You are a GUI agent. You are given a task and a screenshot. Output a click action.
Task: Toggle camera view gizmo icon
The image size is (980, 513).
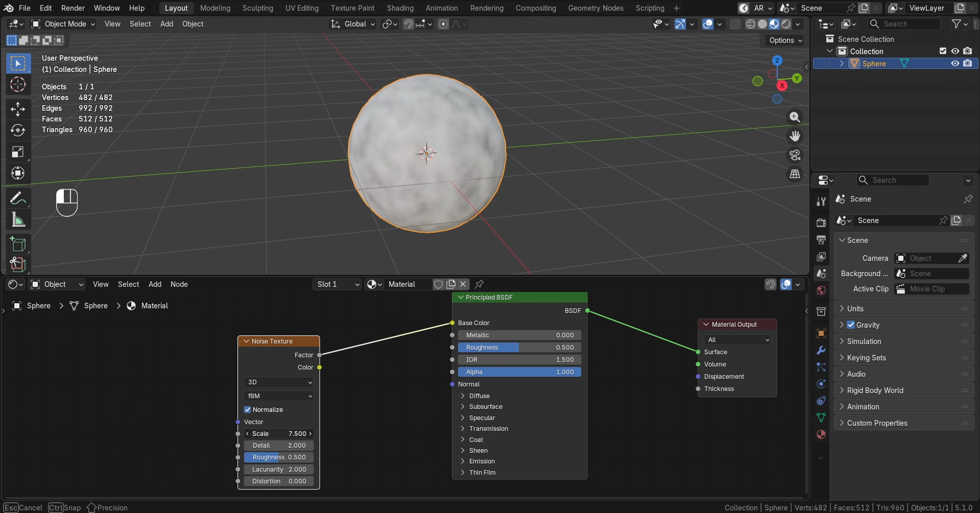click(795, 155)
